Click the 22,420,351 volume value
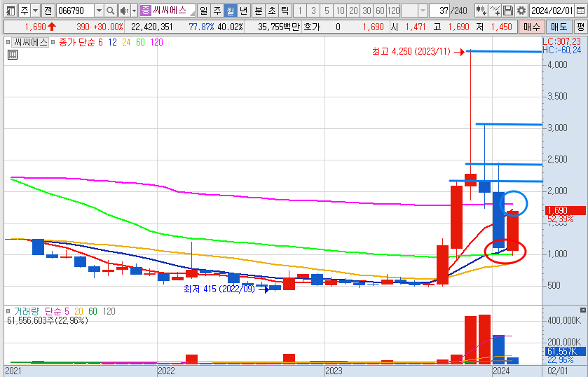The height and width of the screenshot is (377, 588). click(x=152, y=27)
